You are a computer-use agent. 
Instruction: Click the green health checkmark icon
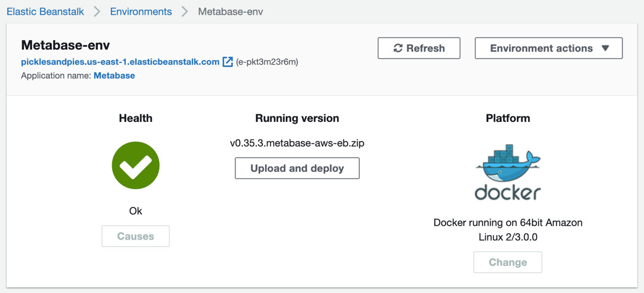point(136,166)
